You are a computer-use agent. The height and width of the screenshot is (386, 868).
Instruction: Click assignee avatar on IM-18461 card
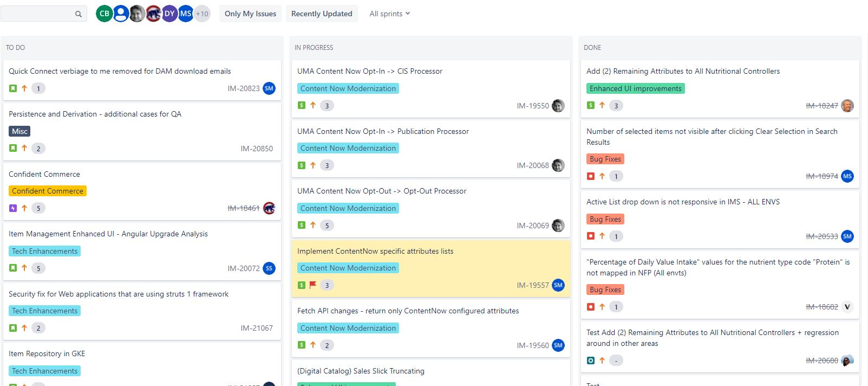tap(269, 208)
